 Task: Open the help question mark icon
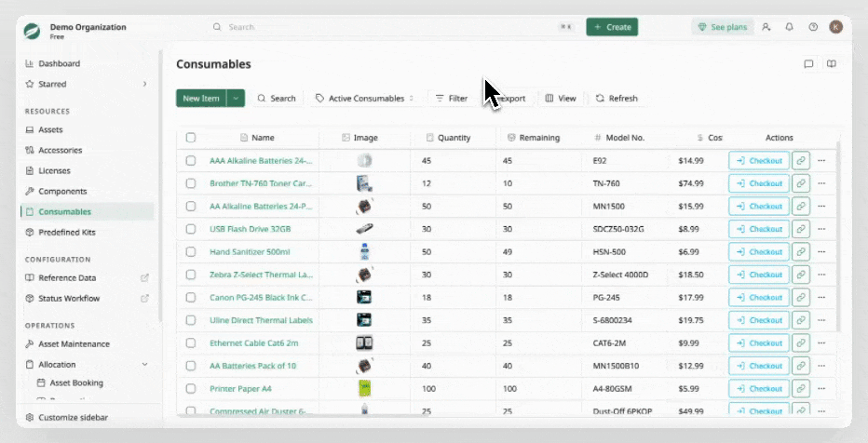click(x=813, y=27)
